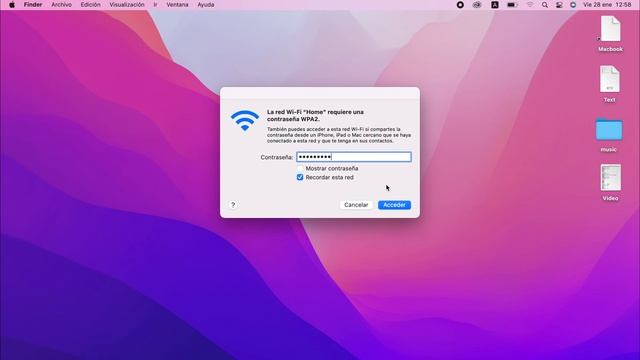
Task: Click the battery status icon
Action: 512,5
